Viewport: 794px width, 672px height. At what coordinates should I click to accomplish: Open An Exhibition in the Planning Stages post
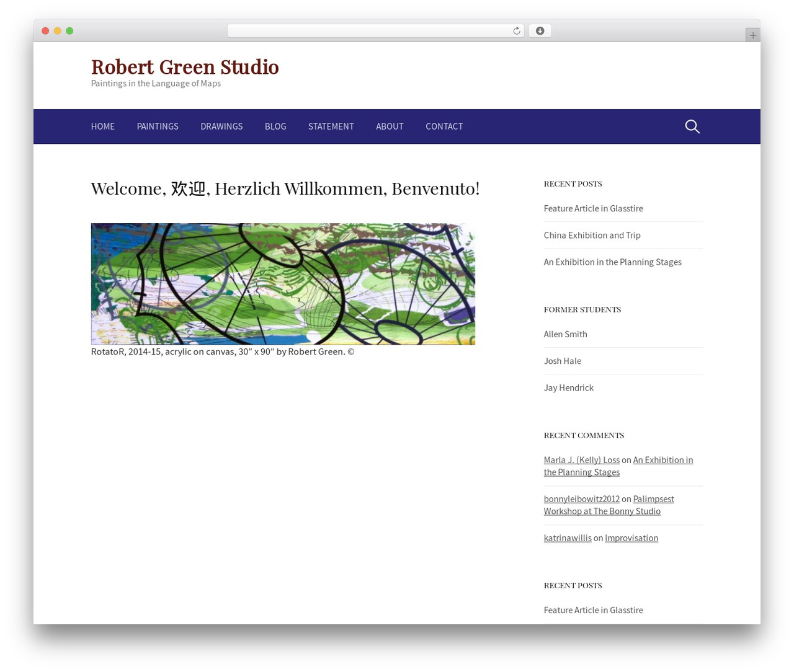point(612,262)
